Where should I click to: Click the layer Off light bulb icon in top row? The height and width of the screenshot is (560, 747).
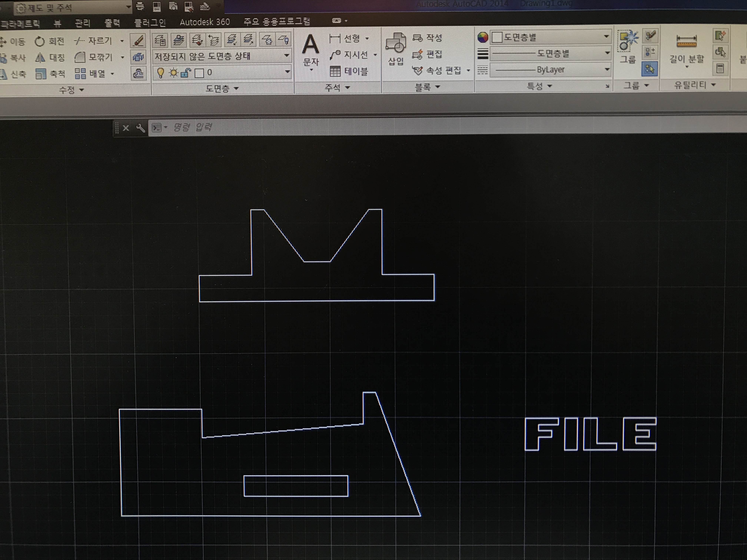pyautogui.click(x=284, y=39)
